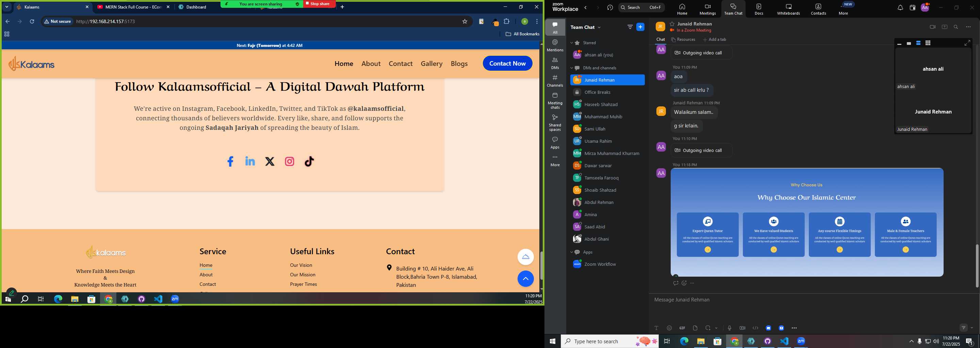Click the blue scroll-to-top arrow on the Kalaams page
This screenshot has width=980, height=348.
click(x=525, y=279)
